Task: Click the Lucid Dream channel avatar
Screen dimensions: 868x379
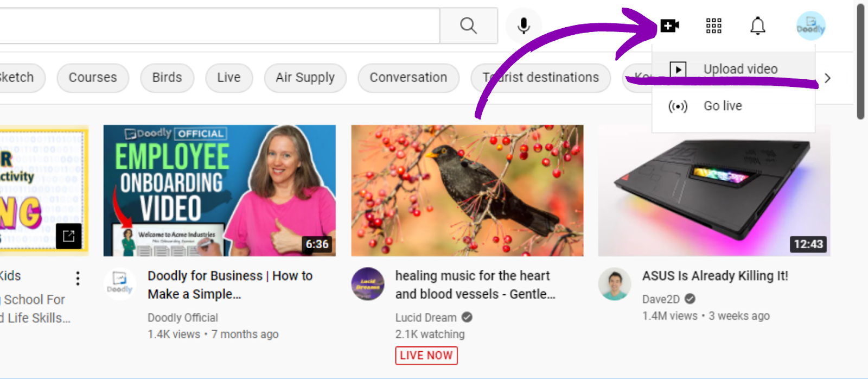Action: point(368,283)
